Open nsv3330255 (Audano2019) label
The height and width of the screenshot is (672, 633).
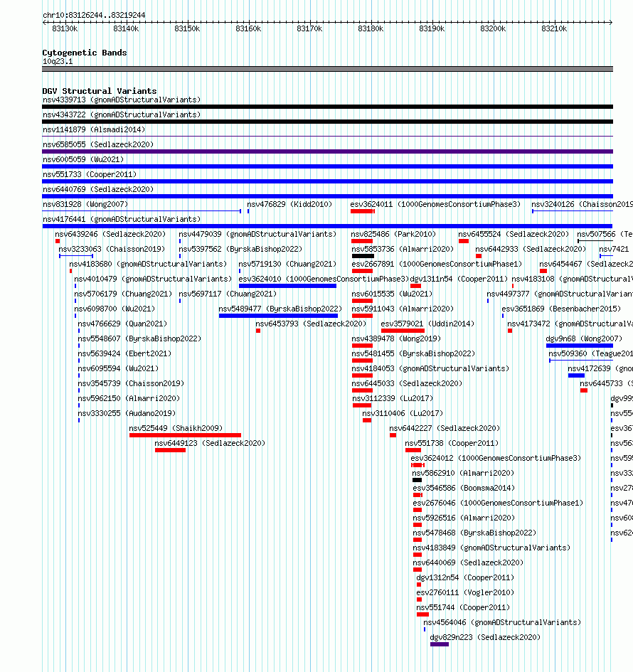click(127, 414)
